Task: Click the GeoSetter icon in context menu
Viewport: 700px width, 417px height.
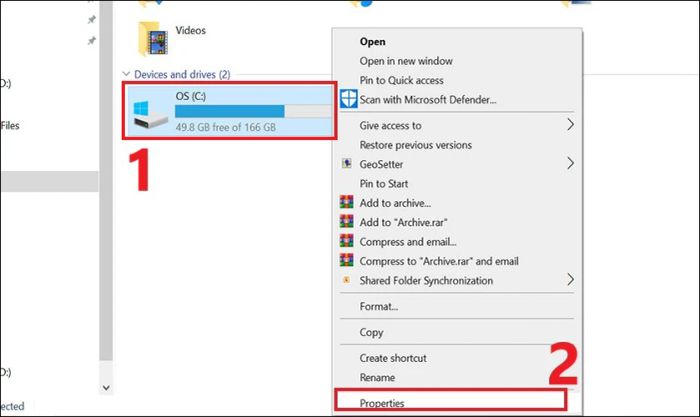Action: point(346,163)
